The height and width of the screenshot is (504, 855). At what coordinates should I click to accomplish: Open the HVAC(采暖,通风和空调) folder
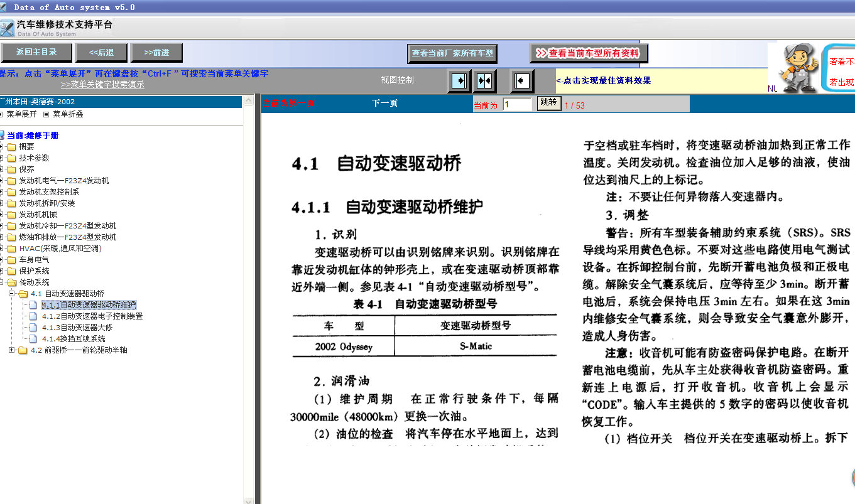click(60, 248)
